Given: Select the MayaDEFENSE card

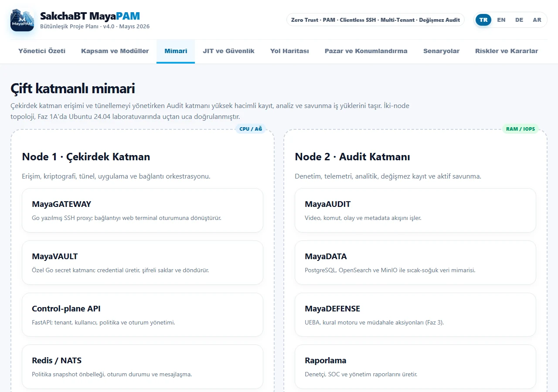Looking at the screenshot, I should tap(415, 315).
